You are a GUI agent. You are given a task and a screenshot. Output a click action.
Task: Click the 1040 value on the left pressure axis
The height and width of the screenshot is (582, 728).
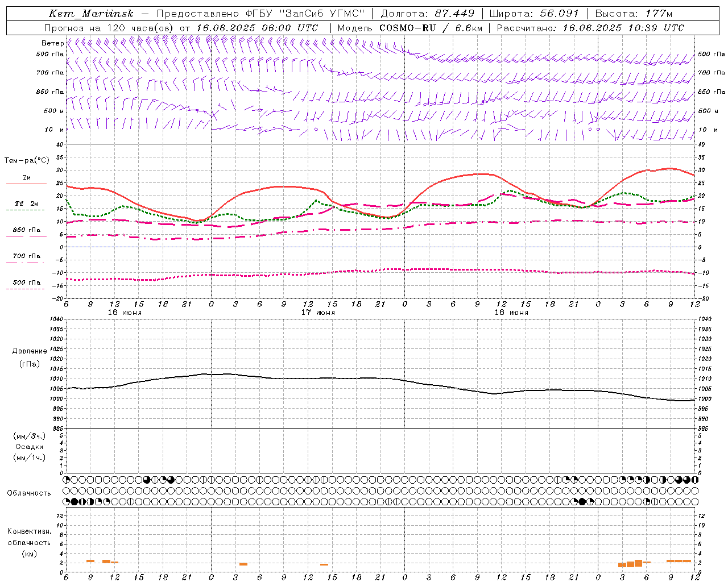pyautogui.click(x=55, y=319)
